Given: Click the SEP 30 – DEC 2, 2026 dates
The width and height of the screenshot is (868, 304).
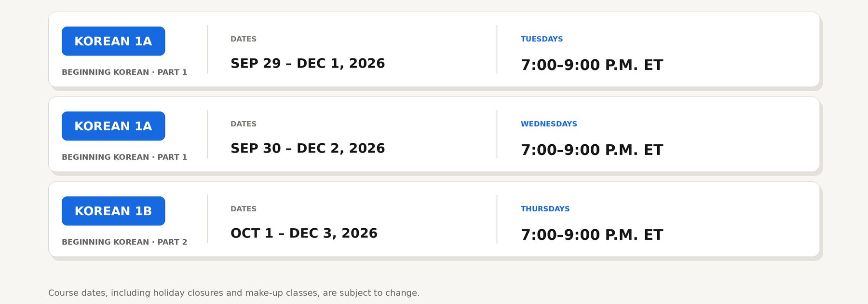Looking at the screenshot, I should [308, 148].
